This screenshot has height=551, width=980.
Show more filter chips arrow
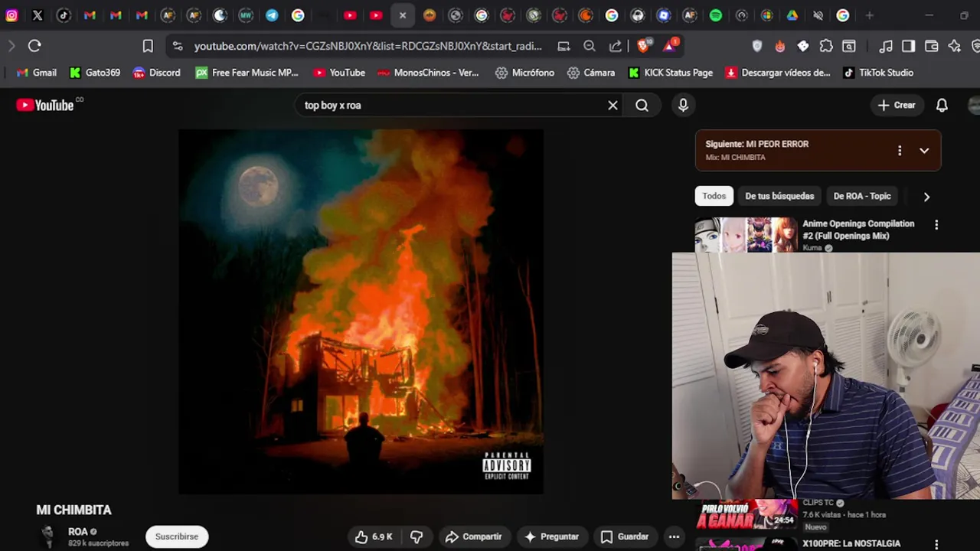click(x=926, y=197)
